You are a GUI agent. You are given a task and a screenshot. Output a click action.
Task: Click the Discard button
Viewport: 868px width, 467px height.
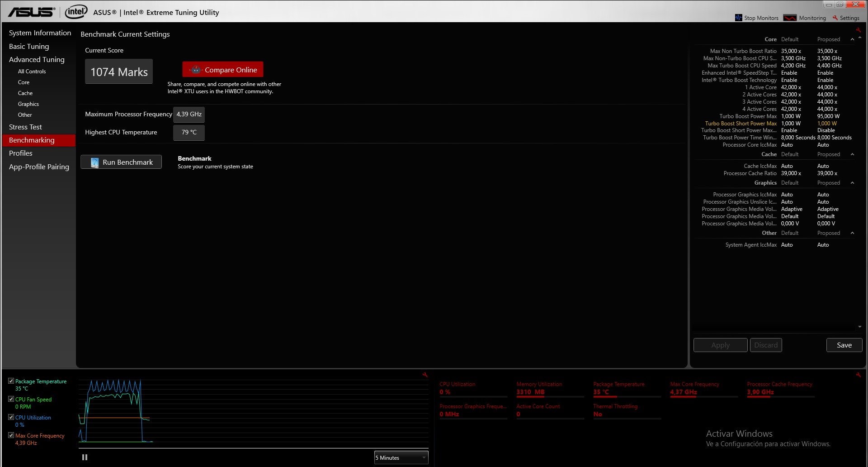(x=766, y=345)
